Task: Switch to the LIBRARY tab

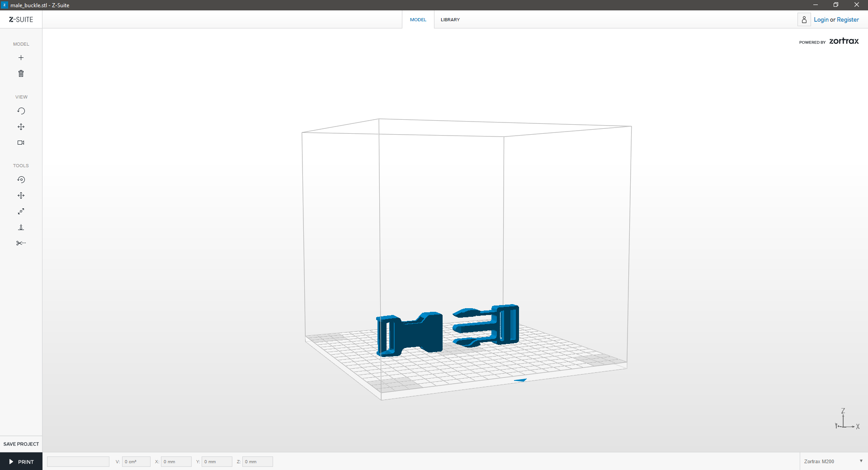Action: pos(450,20)
